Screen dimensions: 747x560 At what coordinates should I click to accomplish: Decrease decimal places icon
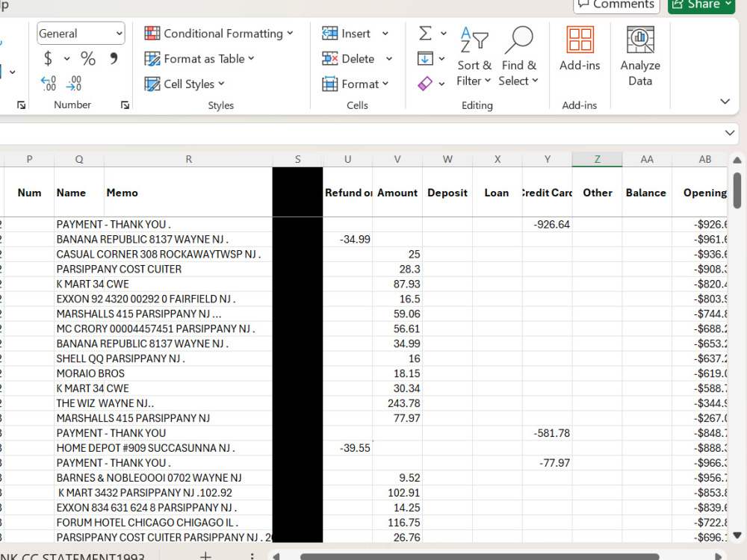tap(74, 84)
